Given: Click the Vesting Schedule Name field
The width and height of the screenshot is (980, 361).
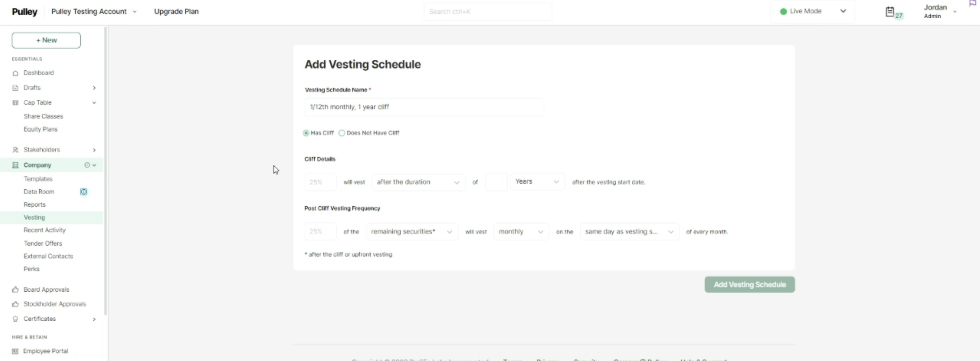Looking at the screenshot, I should pos(424,107).
